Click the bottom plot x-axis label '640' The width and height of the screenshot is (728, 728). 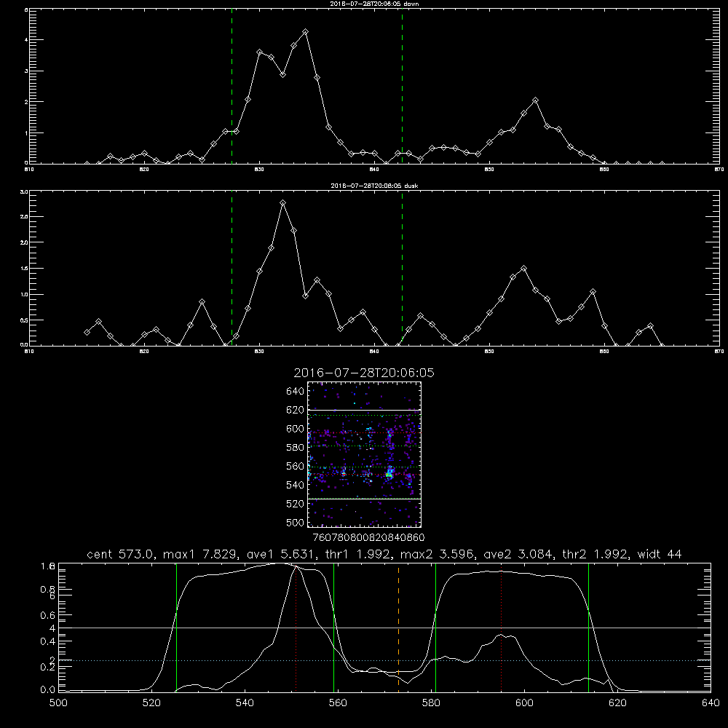(x=711, y=703)
